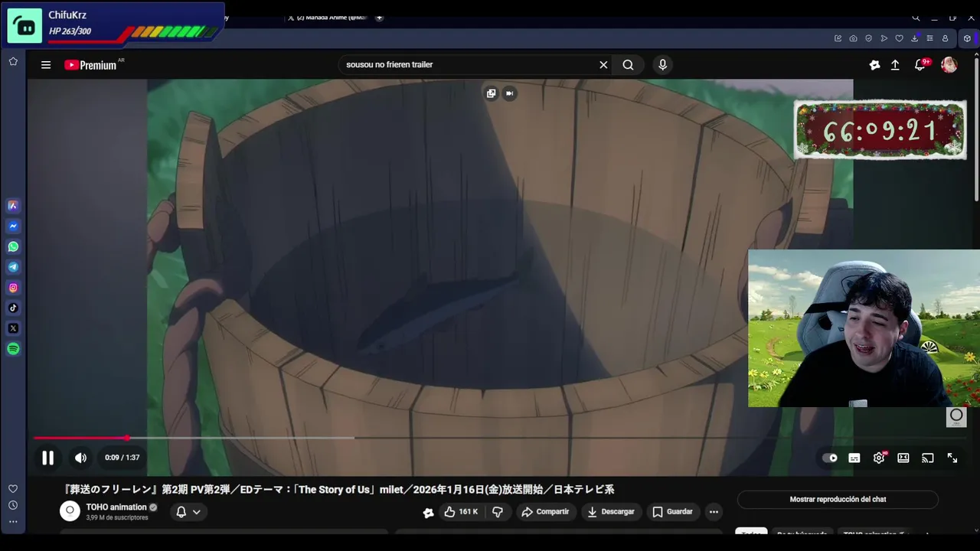Open the sidebar heart favorites icon
The height and width of the screenshot is (551, 980).
tap(13, 488)
